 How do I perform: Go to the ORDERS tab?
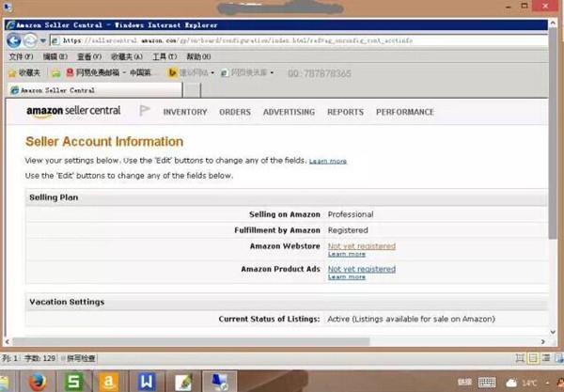coord(235,112)
